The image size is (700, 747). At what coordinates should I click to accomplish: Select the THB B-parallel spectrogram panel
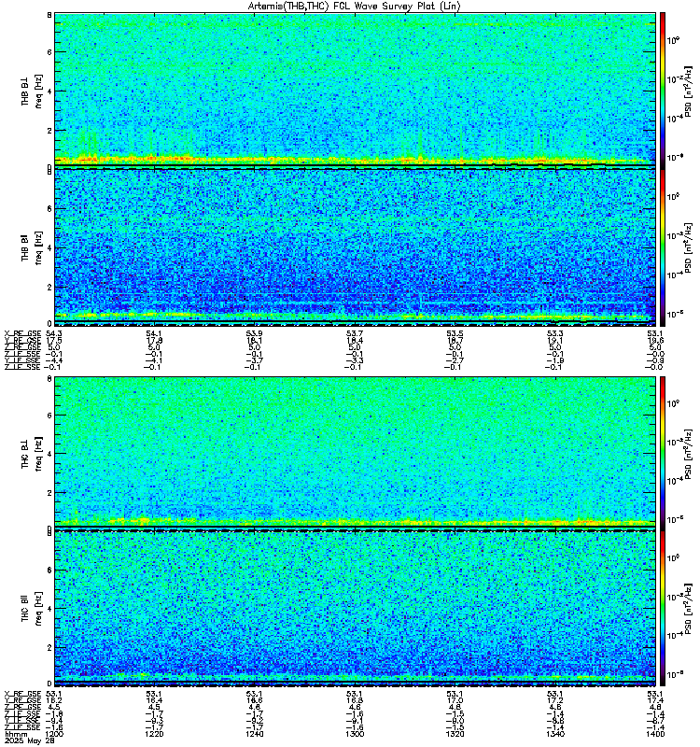pos(355,247)
